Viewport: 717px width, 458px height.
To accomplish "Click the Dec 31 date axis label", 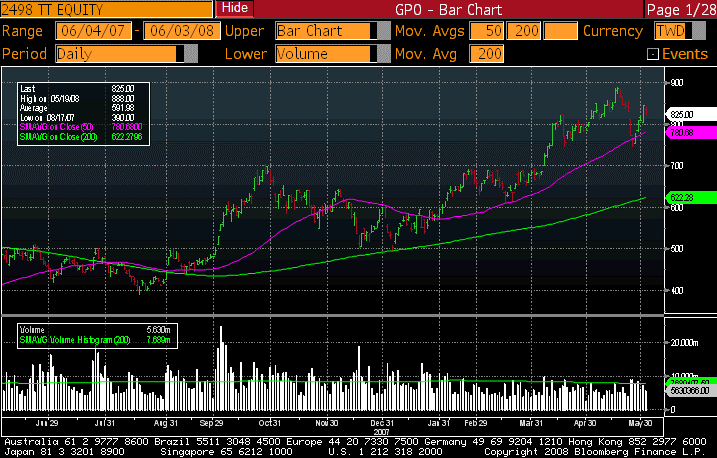I will coord(382,423).
